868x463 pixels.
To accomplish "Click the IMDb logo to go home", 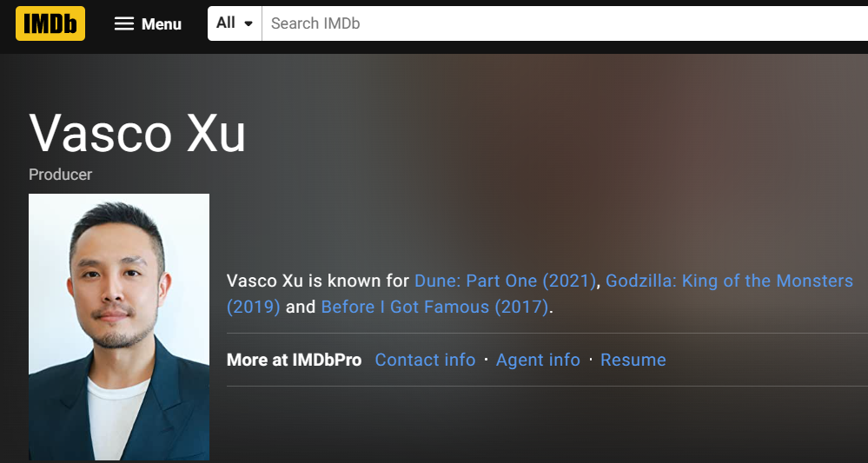I will tap(50, 23).
